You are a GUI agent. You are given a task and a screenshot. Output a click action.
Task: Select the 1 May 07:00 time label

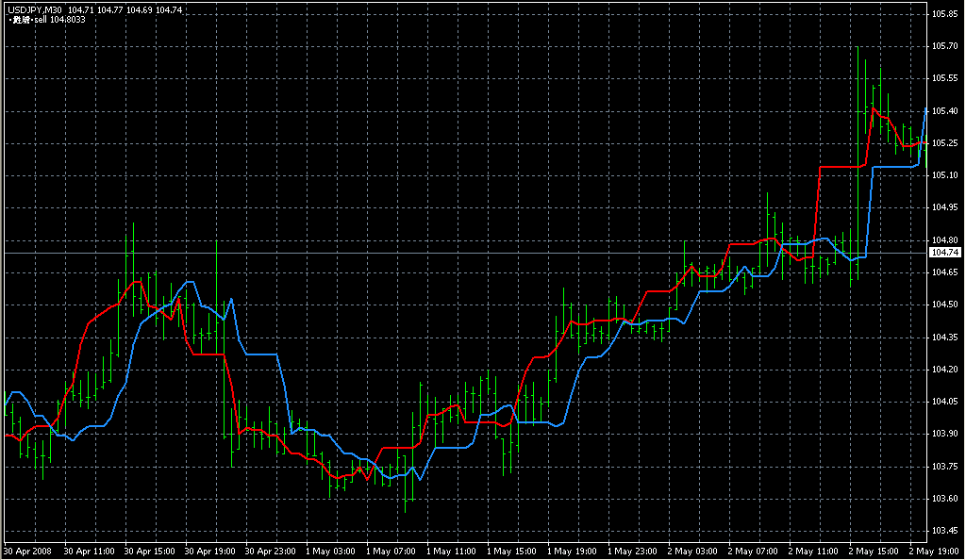click(x=390, y=551)
